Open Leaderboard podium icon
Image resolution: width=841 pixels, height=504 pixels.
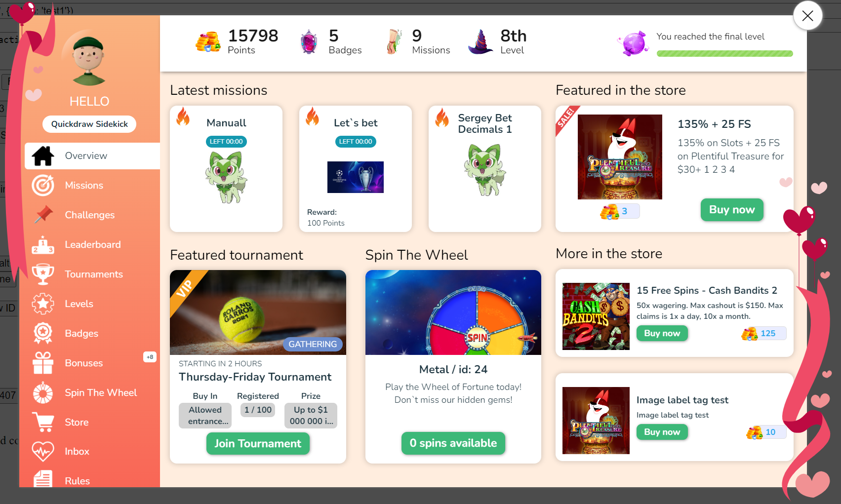(x=43, y=244)
